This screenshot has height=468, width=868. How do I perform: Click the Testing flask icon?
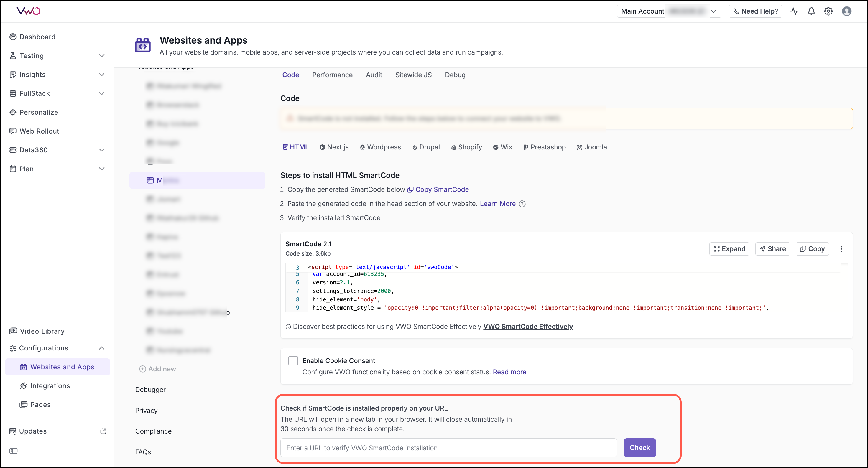13,56
